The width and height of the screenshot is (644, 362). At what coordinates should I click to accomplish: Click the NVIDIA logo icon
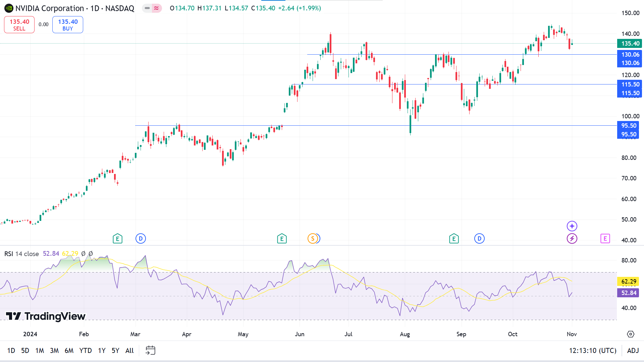coord(9,8)
